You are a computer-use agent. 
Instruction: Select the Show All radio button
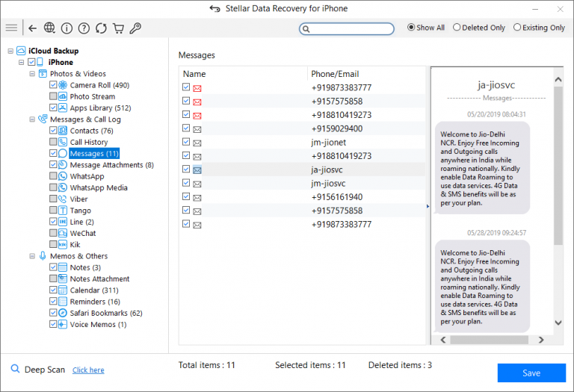411,28
